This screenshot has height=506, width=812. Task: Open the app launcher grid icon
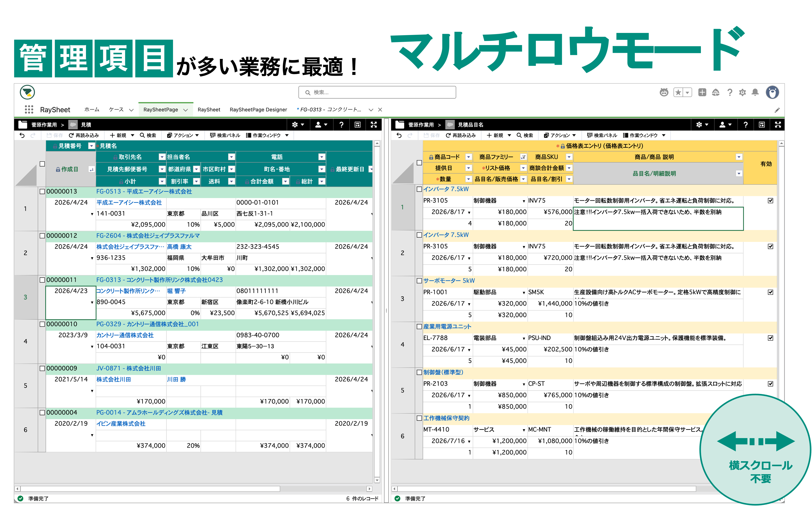29,110
